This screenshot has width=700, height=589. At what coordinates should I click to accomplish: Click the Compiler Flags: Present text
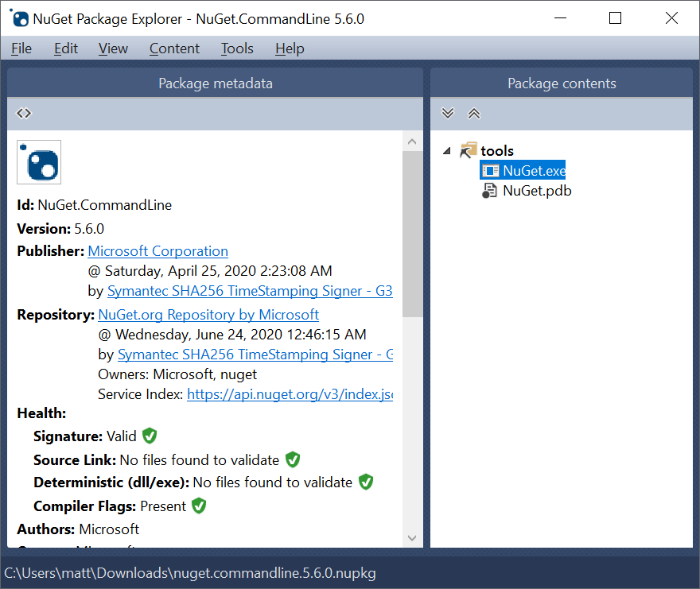[110, 506]
